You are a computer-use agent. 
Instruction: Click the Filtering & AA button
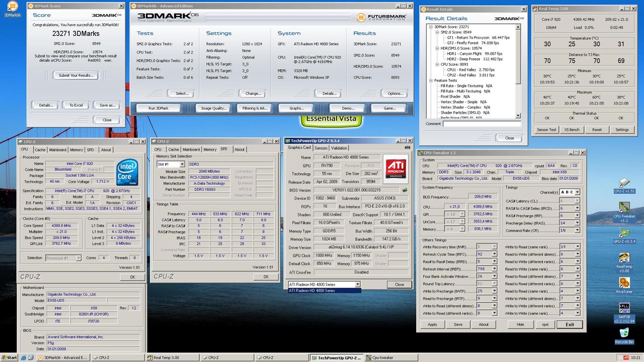click(255, 108)
